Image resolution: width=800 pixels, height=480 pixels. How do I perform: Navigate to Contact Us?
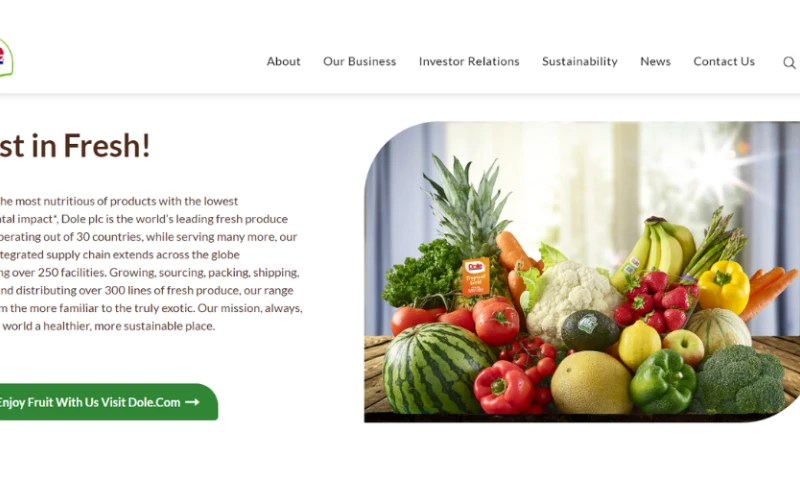pos(724,61)
